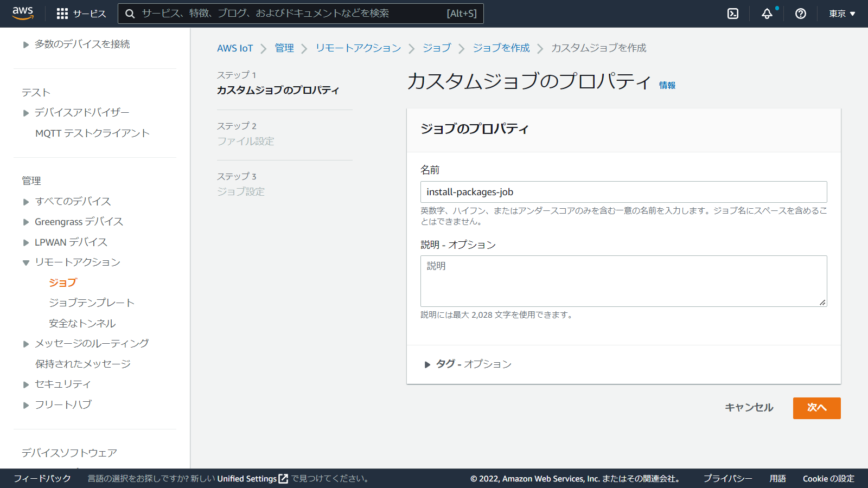Viewport: 868px width, 488px height.
Task: Click the 次へ button
Action: click(x=816, y=408)
